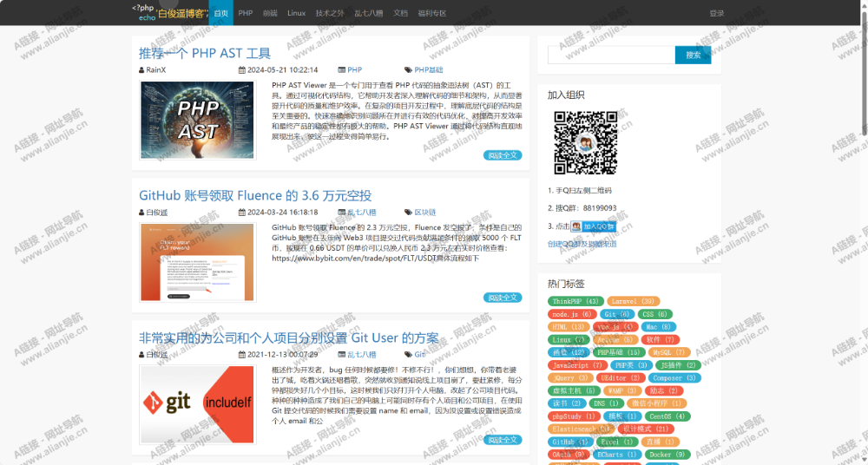Focus the search input field

(611, 55)
